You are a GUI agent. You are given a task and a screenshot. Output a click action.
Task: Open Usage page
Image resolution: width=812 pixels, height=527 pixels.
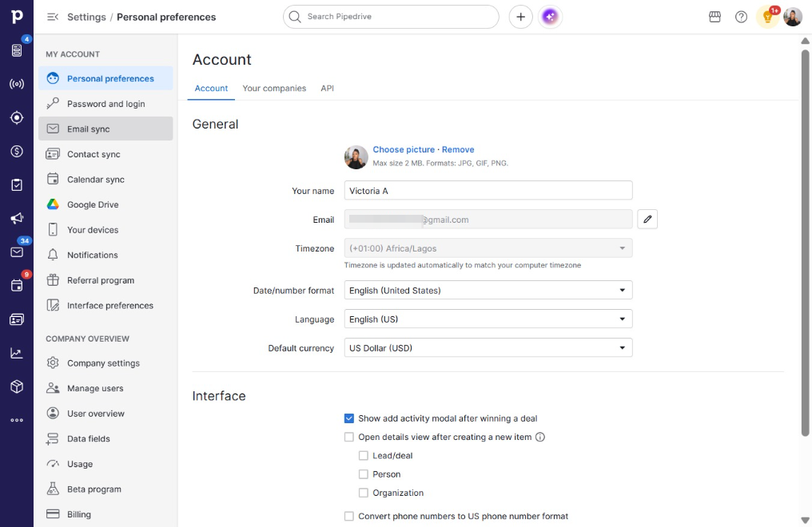coord(105,464)
